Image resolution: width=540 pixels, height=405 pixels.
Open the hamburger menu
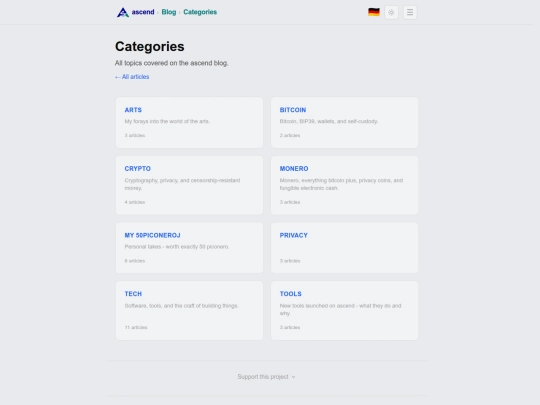click(410, 12)
